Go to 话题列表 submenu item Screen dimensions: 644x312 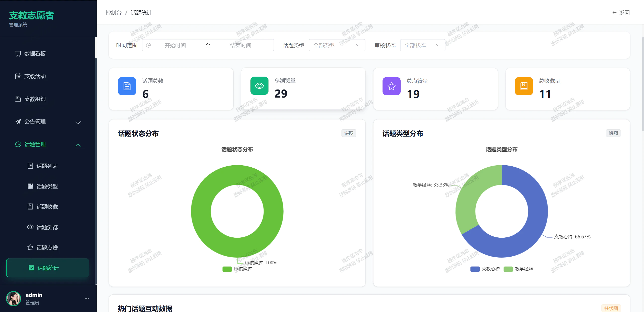click(x=48, y=166)
